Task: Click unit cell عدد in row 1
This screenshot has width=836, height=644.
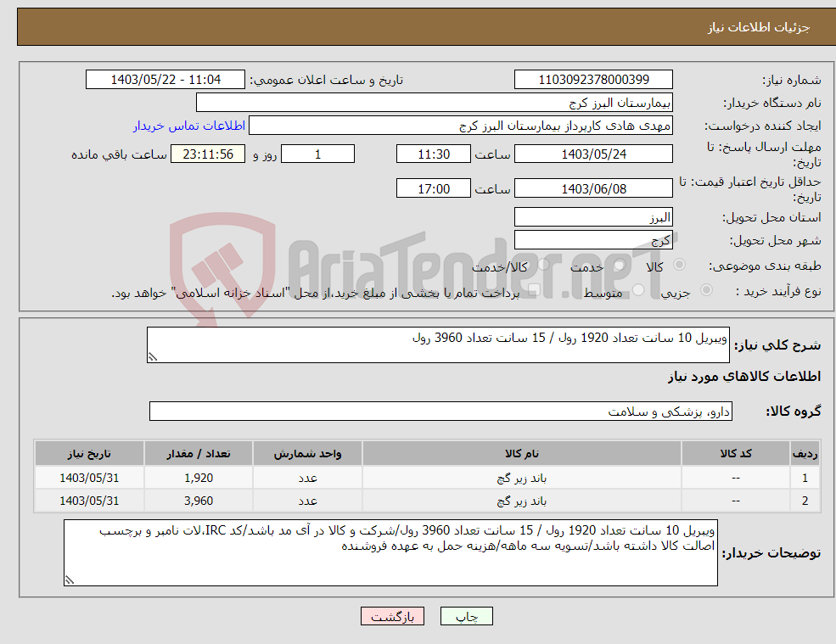Action: pyautogui.click(x=307, y=478)
